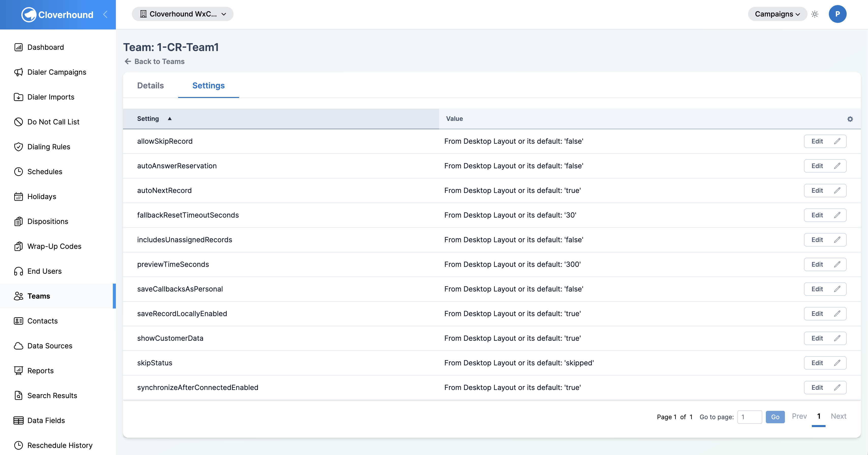This screenshot has height=455, width=868.
Task: Edit the previewTimeSeconds setting
Action: click(x=825, y=264)
